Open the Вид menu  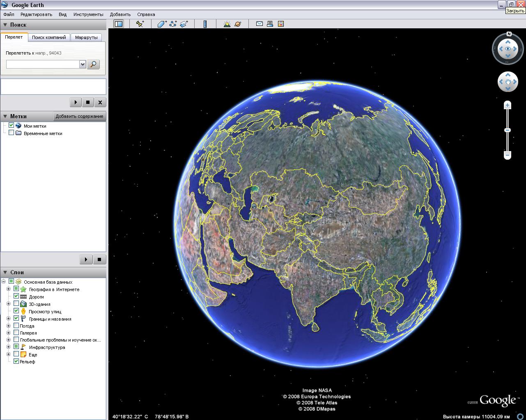(62, 14)
